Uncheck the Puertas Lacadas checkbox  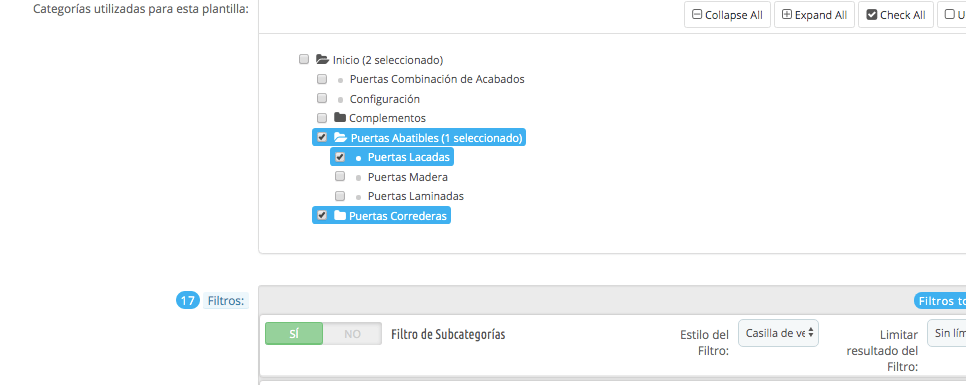340,157
